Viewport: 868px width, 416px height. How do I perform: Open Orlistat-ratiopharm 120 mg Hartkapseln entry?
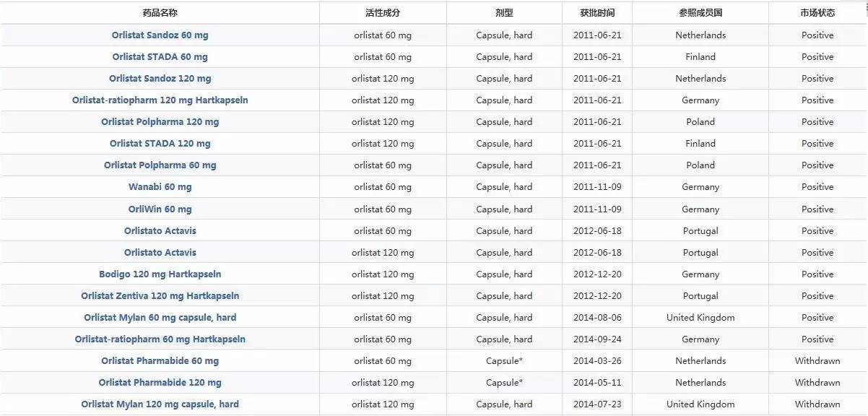pyautogui.click(x=160, y=100)
